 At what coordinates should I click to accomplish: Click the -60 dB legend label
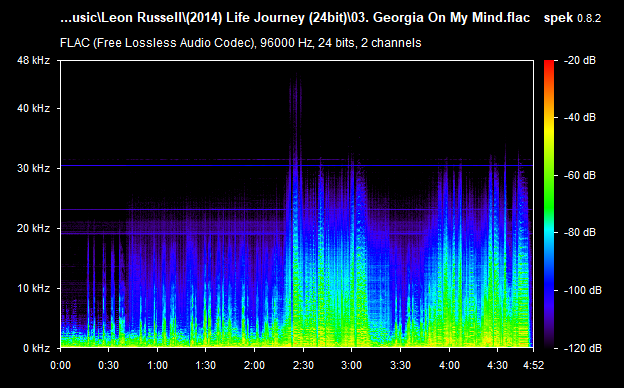click(579, 175)
